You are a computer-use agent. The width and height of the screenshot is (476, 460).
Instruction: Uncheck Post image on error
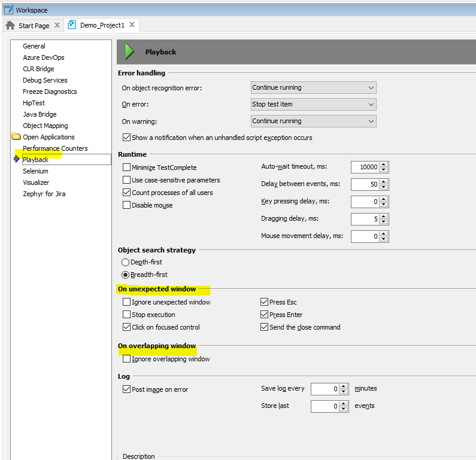pos(126,389)
